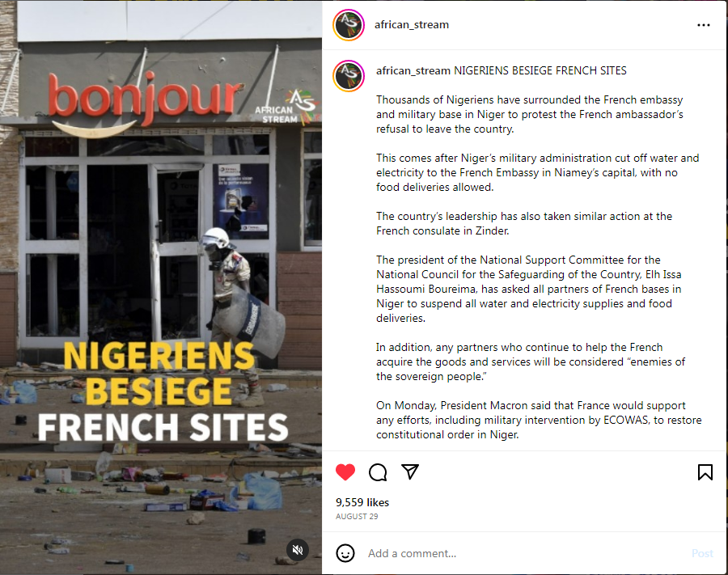Share post using paper plane icon
The height and width of the screenshot is (575, 728).
[x=410, y=471]
